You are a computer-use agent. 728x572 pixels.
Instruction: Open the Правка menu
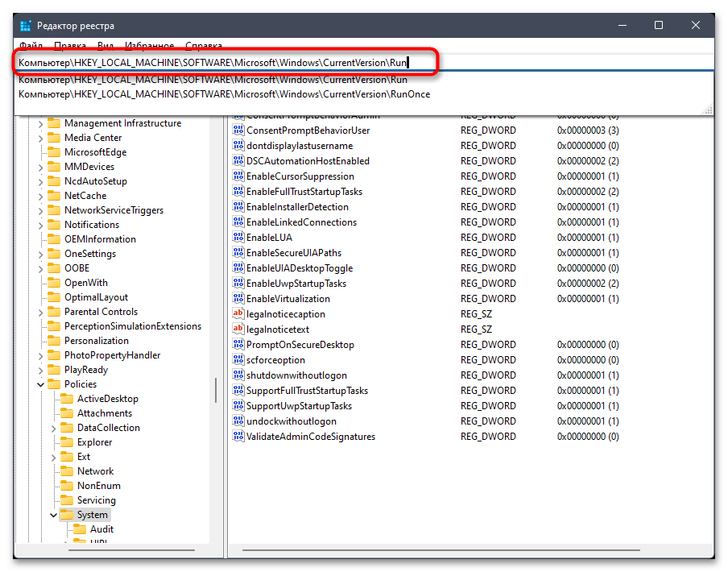pyautogui.click(x=69, y=45)
